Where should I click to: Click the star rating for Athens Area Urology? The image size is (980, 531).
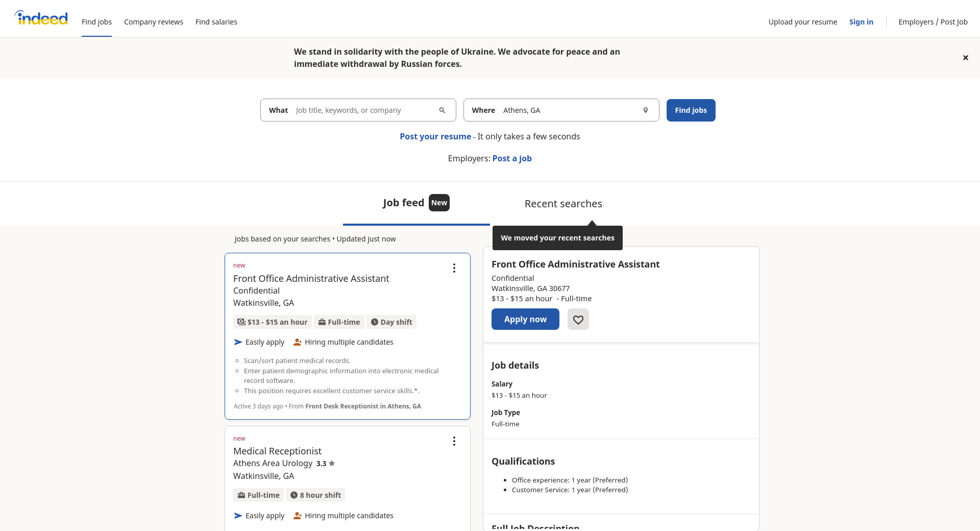326,464
